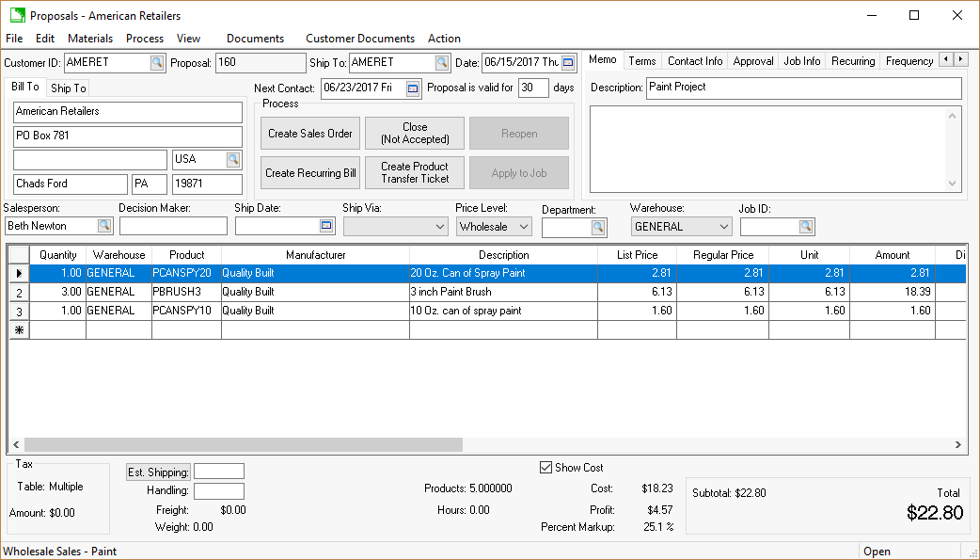The width and height of the screenshot is (980, 560).
Task: Click the Create Sales Order button
Action: coord(309,133)
